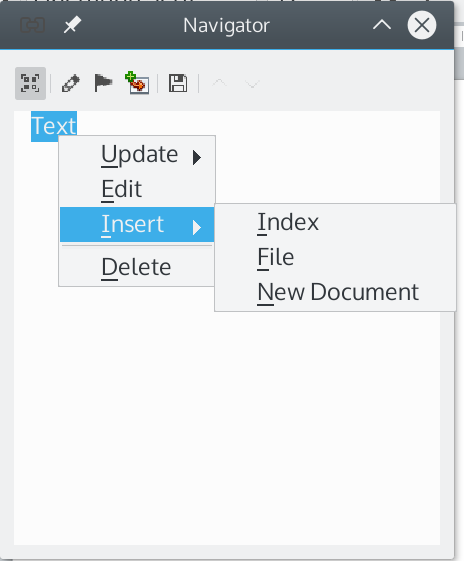Collapse the Navigator using the up chevron
This screenshot has height=561, width=464.
[382, 25]
